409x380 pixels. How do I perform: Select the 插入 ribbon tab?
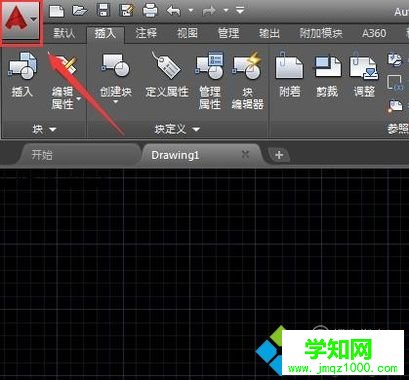click(105, 33)
